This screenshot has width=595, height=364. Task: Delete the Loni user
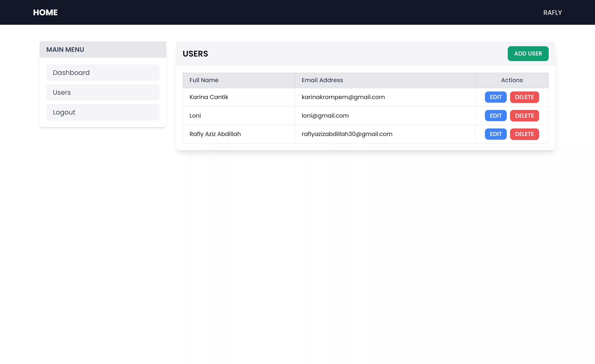525,116
